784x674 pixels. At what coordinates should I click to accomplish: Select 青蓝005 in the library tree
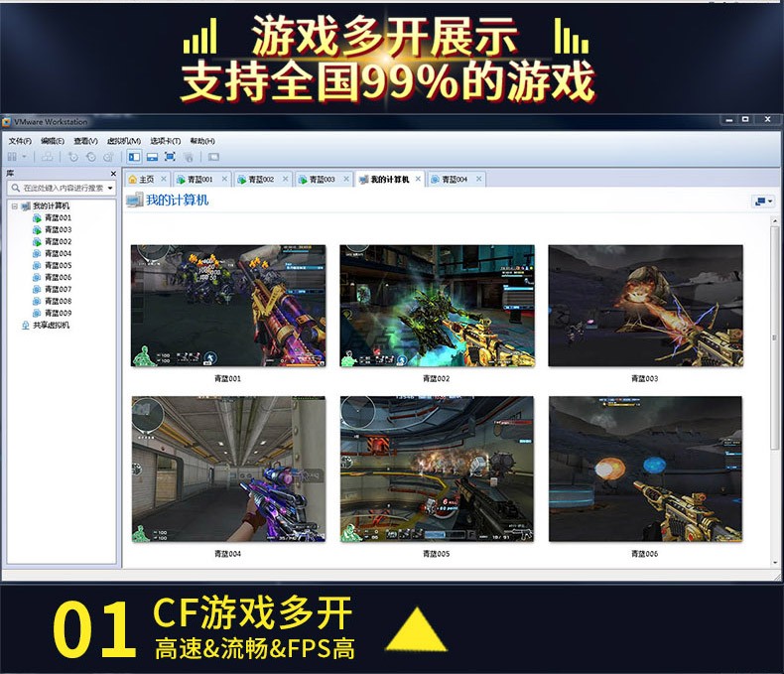[x=52, y=265]
